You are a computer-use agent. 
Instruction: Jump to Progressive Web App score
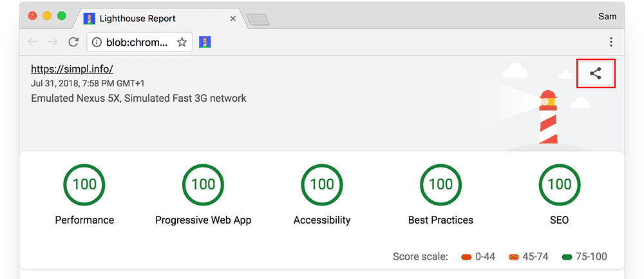click(203, 184)
